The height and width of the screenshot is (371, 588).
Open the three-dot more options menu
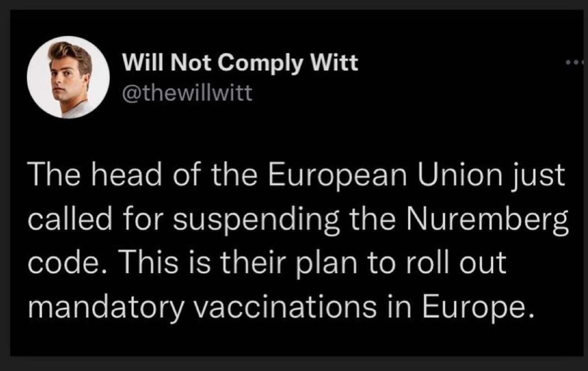(x=574, y=63)
